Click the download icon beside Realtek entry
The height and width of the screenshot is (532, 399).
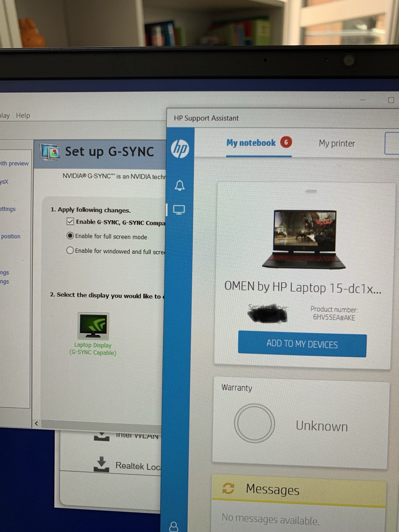click(x=101, y=464)
